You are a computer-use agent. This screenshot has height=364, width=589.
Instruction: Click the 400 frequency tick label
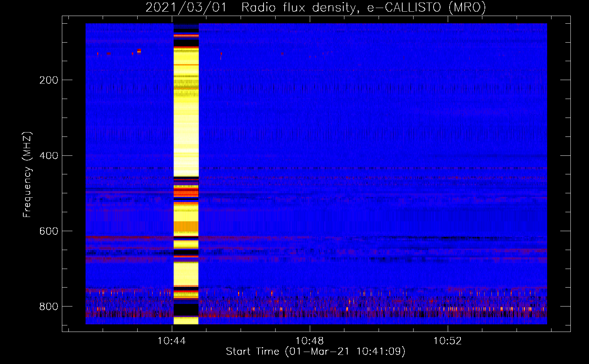pos(49,156)
